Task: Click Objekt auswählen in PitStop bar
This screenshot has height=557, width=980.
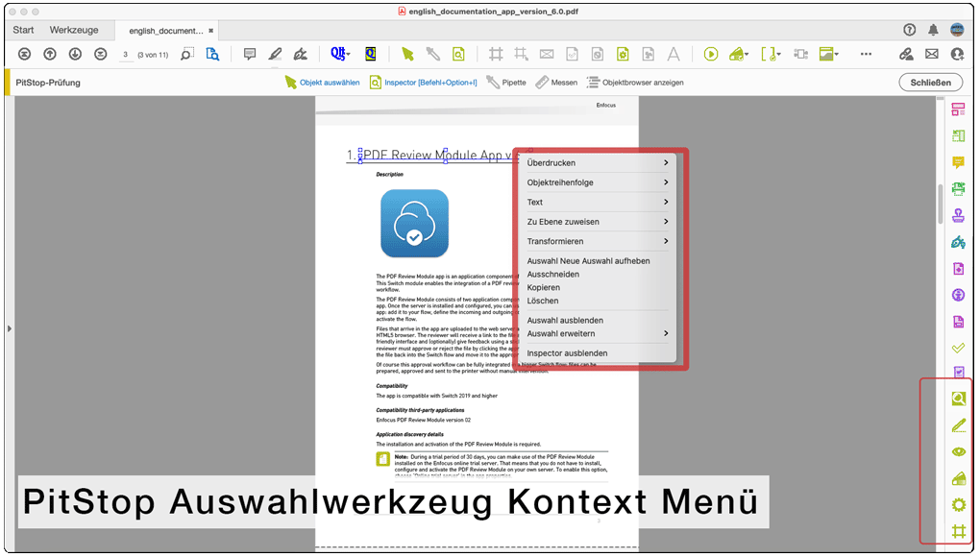Action: (323, 83)
